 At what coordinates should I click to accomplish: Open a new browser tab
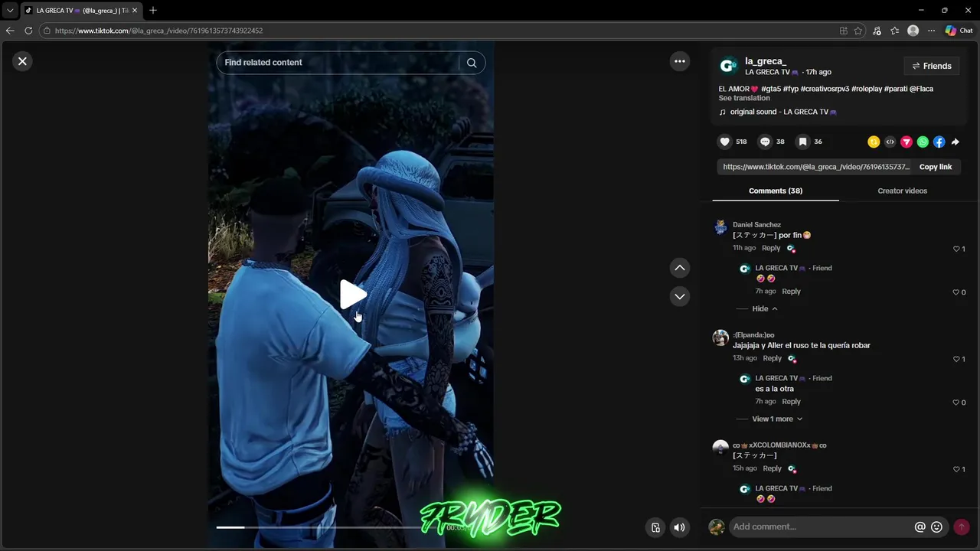coord(152,11)
